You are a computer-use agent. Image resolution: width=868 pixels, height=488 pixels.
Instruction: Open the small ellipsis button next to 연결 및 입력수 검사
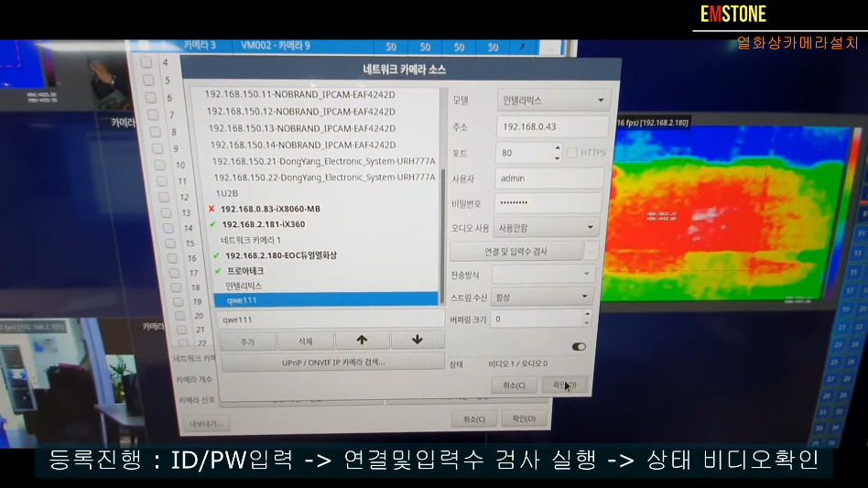click(x=591, y=251)
